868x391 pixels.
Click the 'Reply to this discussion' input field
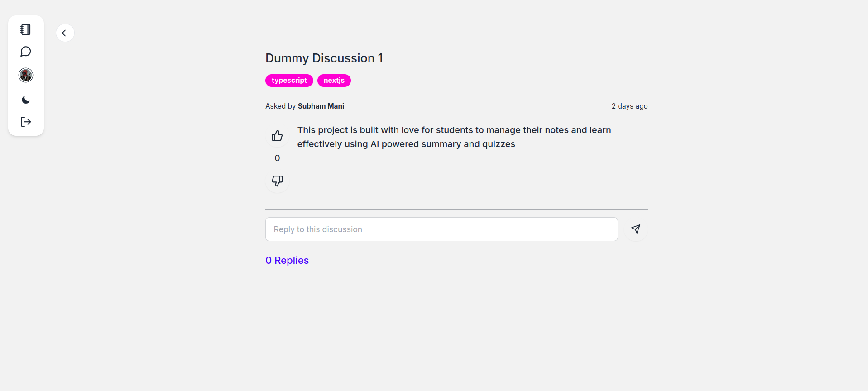pos(441,229)
